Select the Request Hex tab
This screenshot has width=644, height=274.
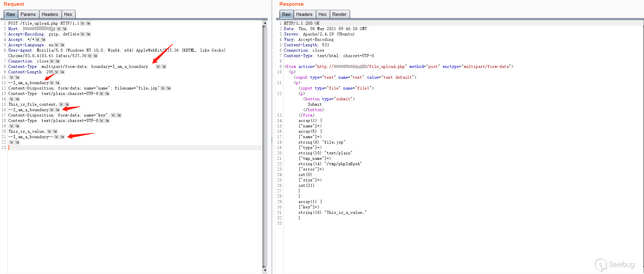(x=68, y=14)
